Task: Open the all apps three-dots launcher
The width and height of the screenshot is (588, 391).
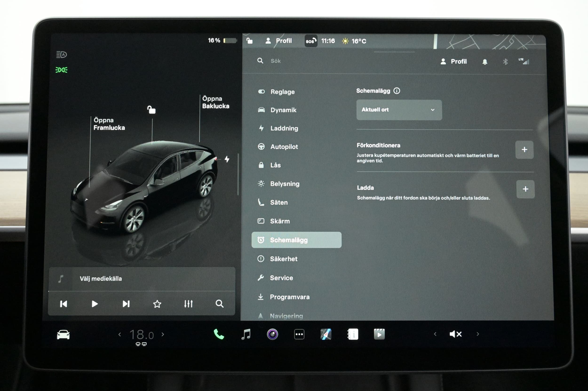Action: [x=299, y=334]
